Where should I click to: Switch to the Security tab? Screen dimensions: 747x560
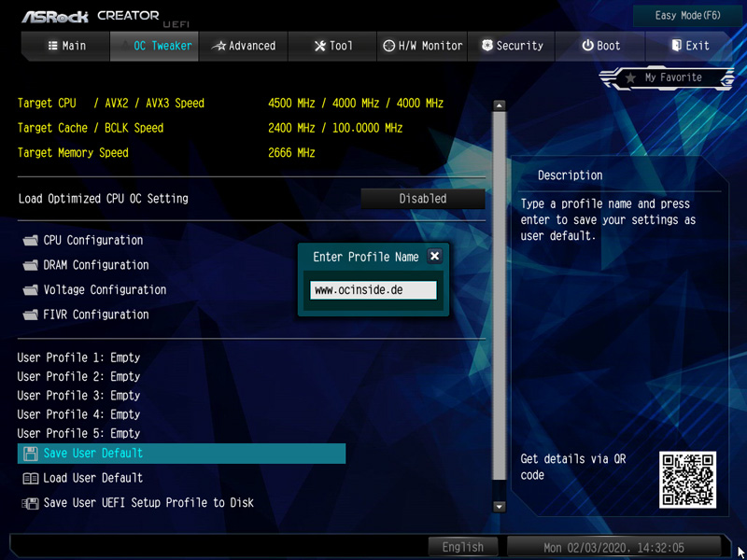tap(511, 46)
